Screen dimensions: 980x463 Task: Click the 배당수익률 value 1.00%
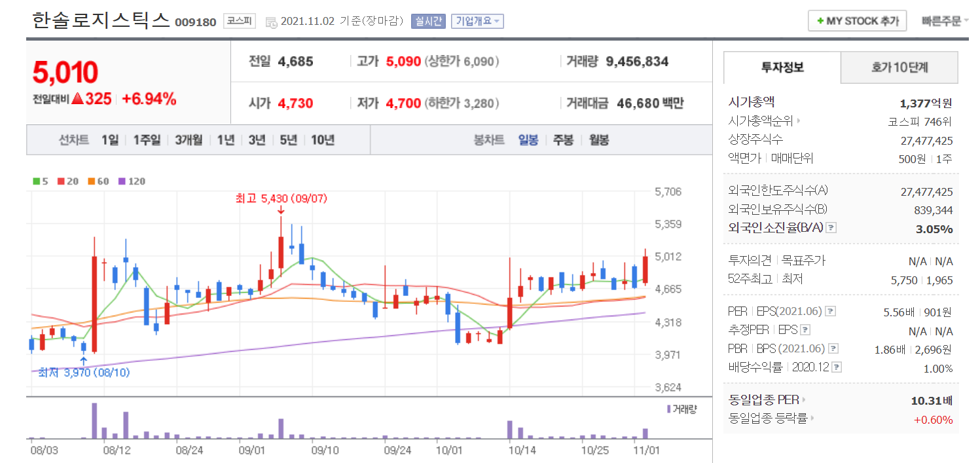pyautogui.click(x=937, y=369)
